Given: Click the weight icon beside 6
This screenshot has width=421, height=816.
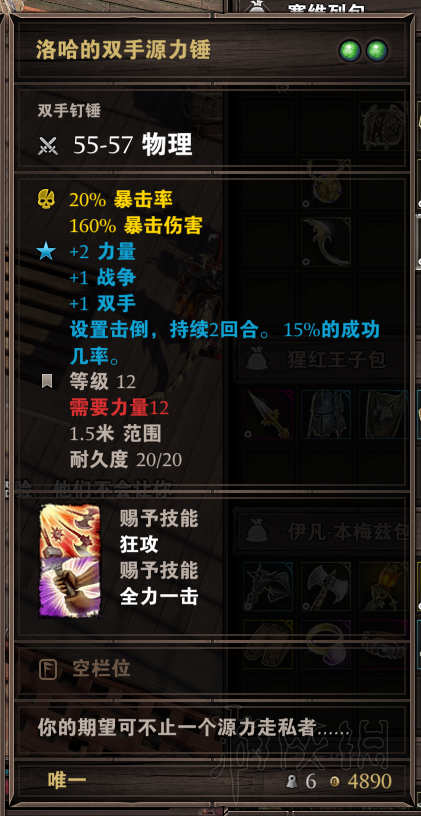Looking at the screenshot, I should 291,782.
